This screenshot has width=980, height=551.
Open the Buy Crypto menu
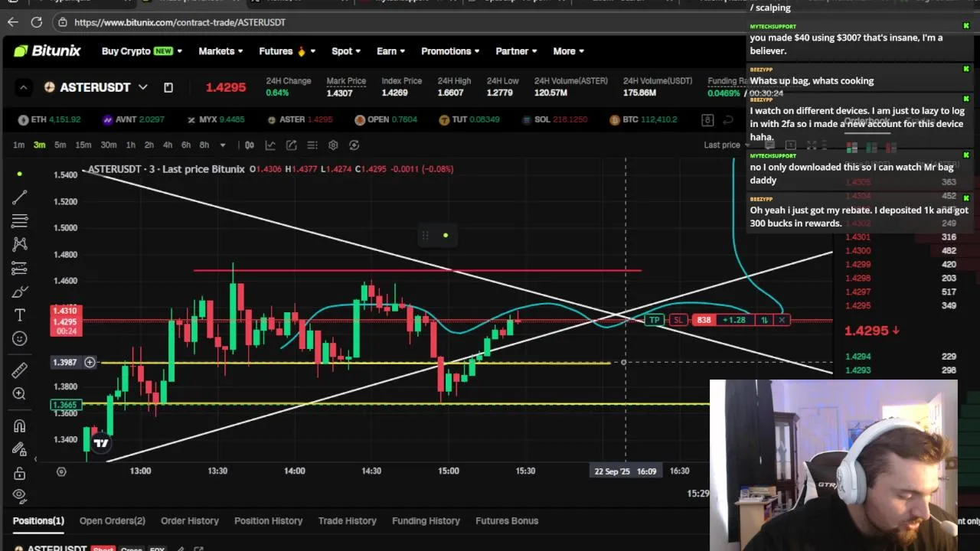point(142,51)
